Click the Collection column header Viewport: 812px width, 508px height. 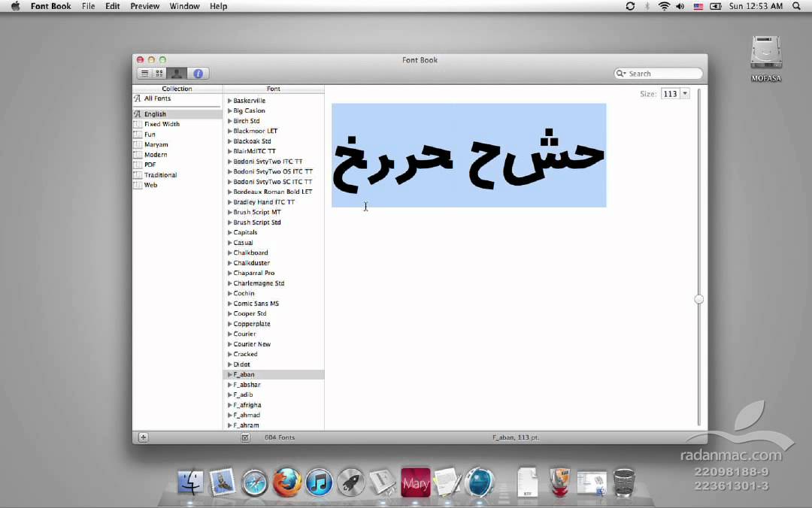(177, 89)
